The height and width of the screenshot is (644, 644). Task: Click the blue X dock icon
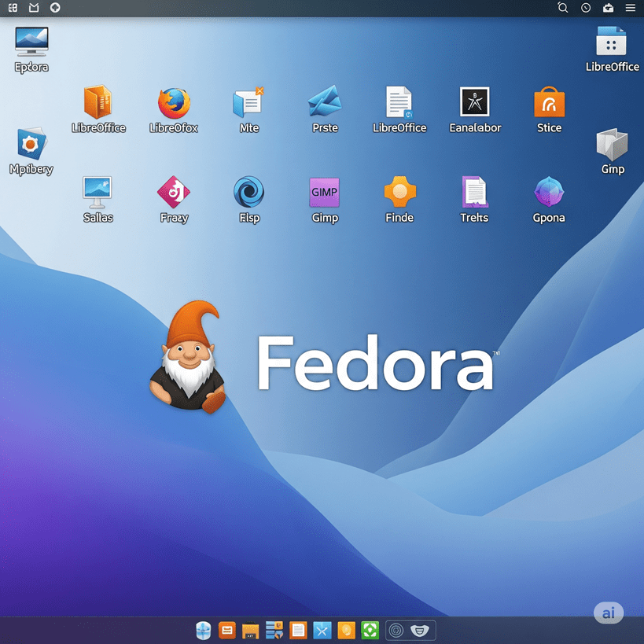(x=322, y=631)
